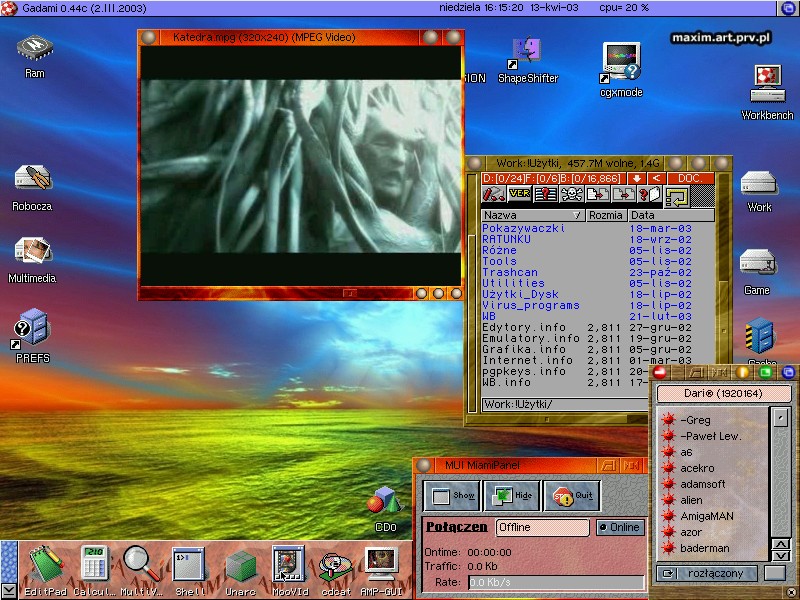The height and width of the screenshot is (600, 800).
Task: Open MooVId in the dock
Action: 289,564
